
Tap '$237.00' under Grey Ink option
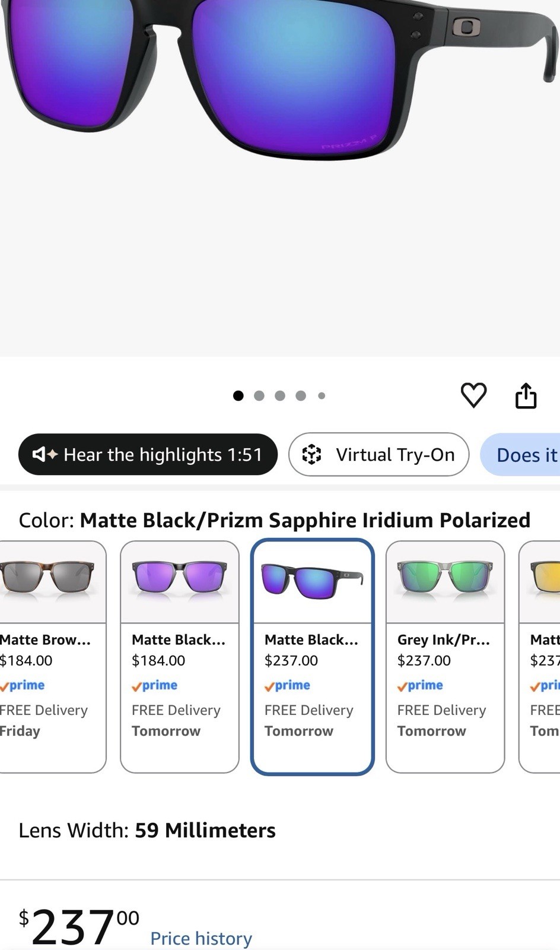tap(424, 660)
